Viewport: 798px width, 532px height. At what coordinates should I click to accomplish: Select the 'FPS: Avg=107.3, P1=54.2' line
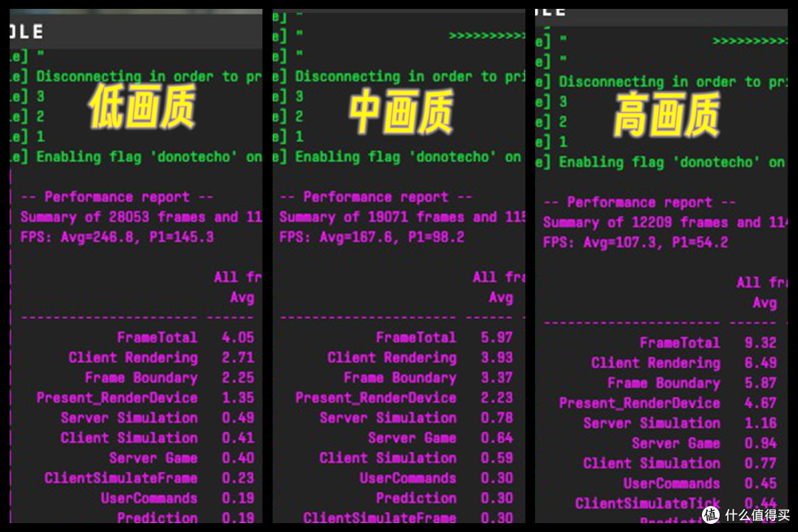coord(635,243)
